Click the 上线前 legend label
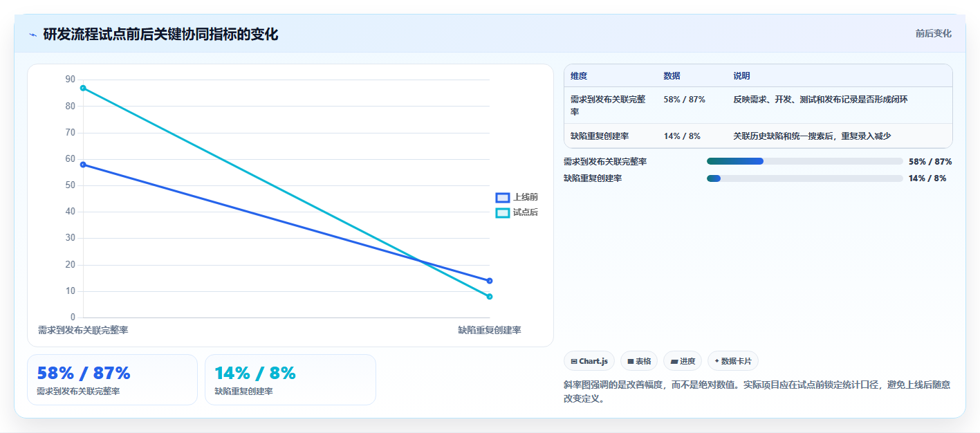The height and width of the screenshot is (433, 980). coord(526,198)
